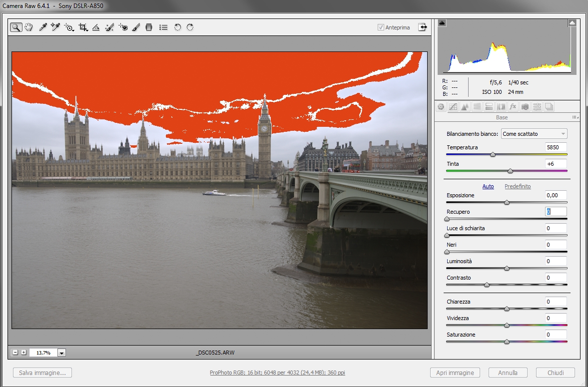Click the Chiarezza value field
This screenshot has width=588, height=387.
pos(556,302)
